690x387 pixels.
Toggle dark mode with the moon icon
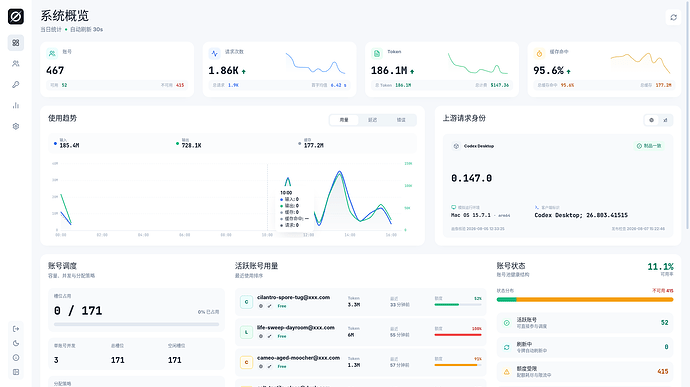click(x=16, y=343)
